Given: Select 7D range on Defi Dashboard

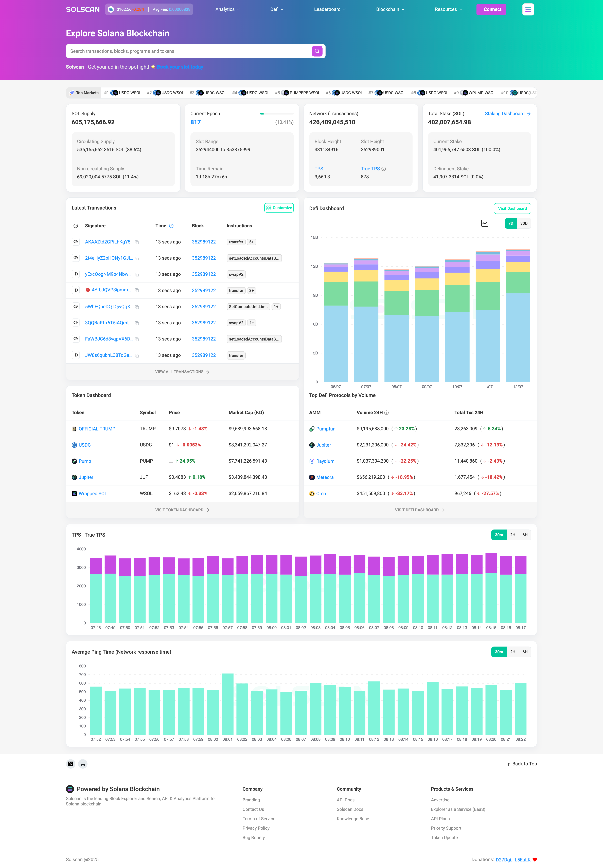Looking at the screenshot, I should click(510, 223).
